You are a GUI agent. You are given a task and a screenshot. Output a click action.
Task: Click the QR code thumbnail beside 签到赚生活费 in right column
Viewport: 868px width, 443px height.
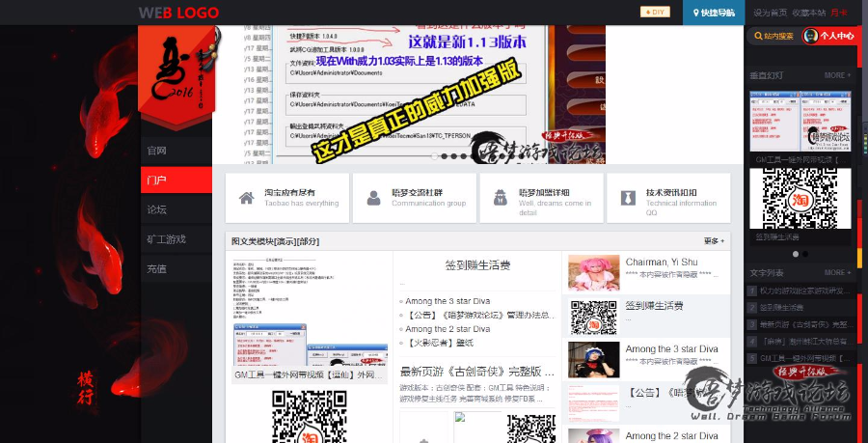tap(593, 318)
